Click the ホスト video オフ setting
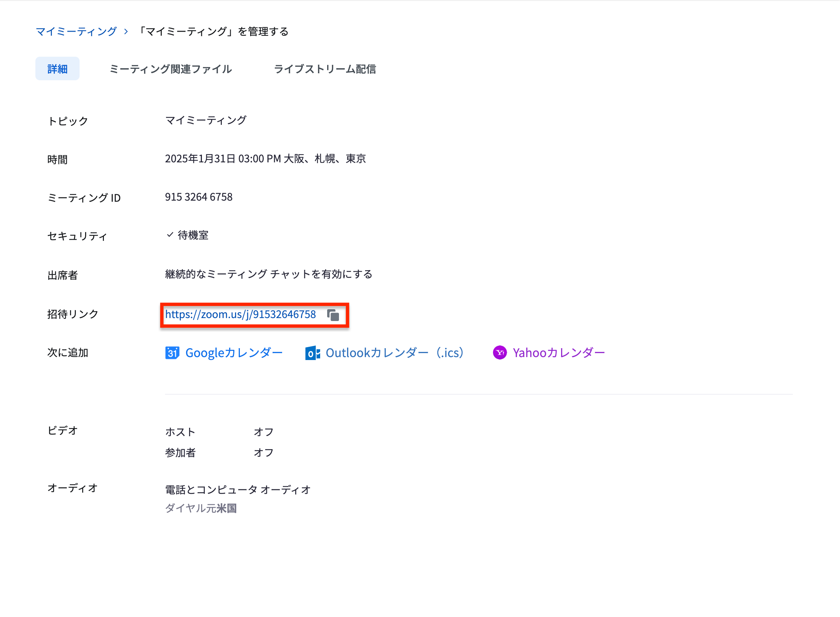Image resolution: width=840 pixels, height=617 pixels. click(x=263, y=432)
